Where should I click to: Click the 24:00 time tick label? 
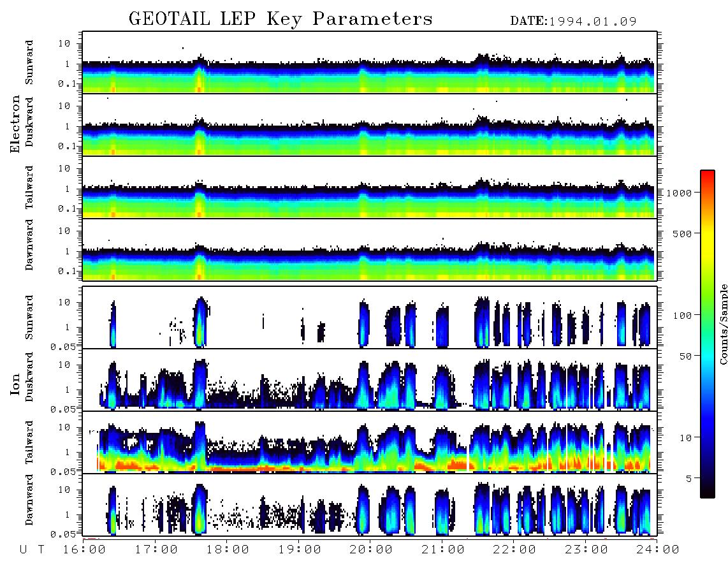[658, 550]
